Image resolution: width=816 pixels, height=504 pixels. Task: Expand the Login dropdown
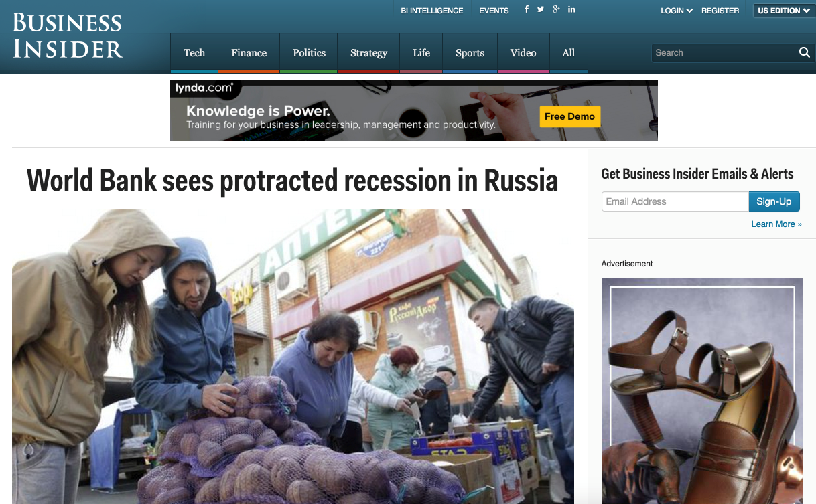pos(677,11)
